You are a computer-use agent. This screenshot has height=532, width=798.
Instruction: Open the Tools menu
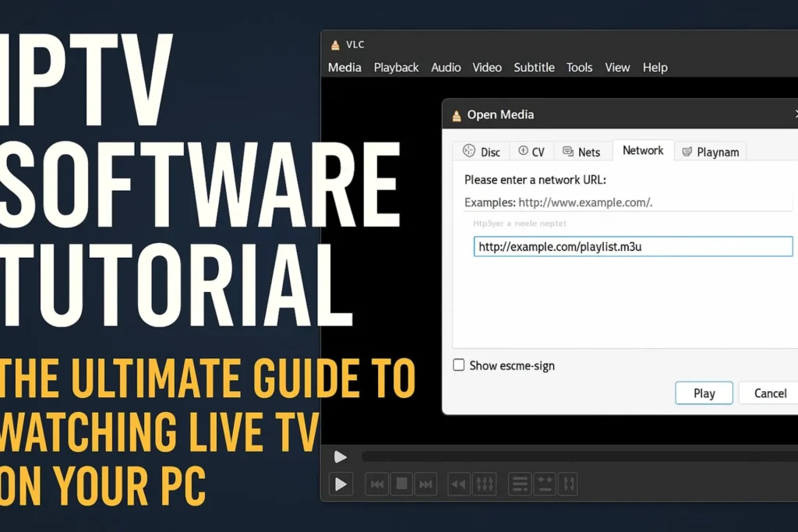point(579,67)
